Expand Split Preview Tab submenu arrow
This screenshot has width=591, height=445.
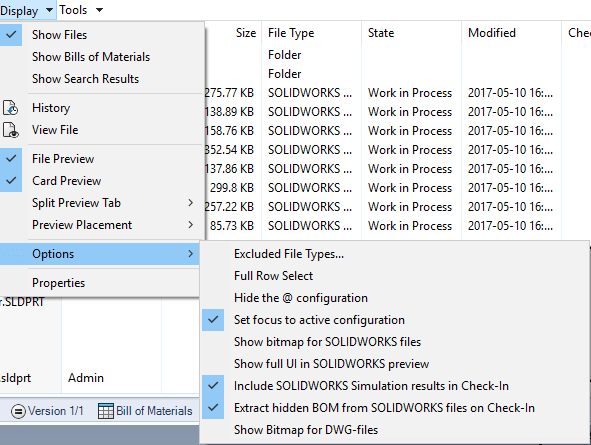tap(190, 203)
